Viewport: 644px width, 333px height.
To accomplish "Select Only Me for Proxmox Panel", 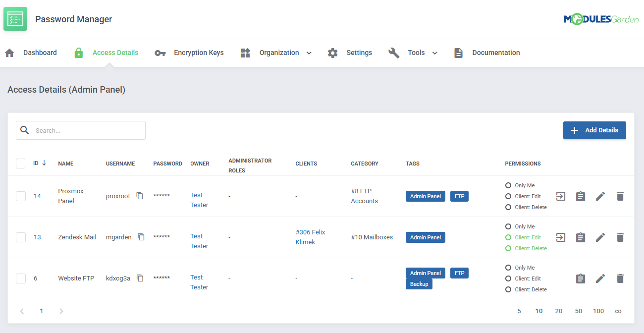I will point(508,185).
